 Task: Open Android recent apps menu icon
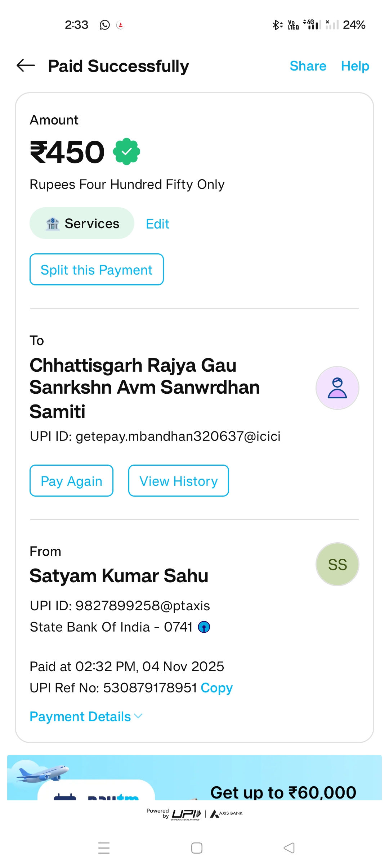(x=104, y=848)
